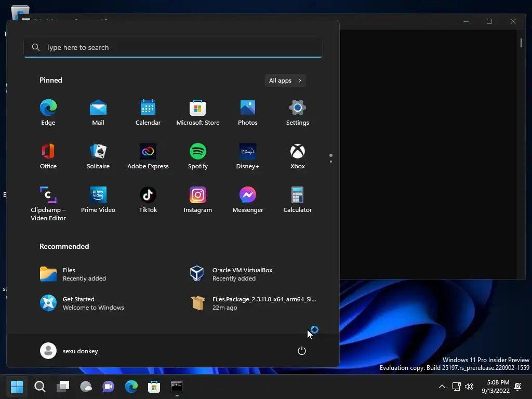The height and width of the screenshot is (399, 532).
Task: Open the clock showing 5:08 PM
Action: [x=496, y=387]
